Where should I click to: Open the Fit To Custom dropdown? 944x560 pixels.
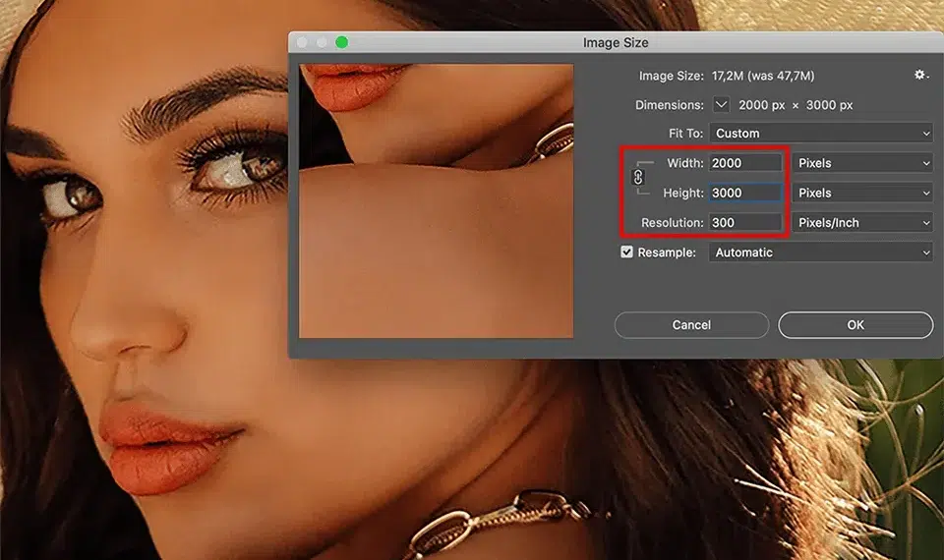pos(821,133)
